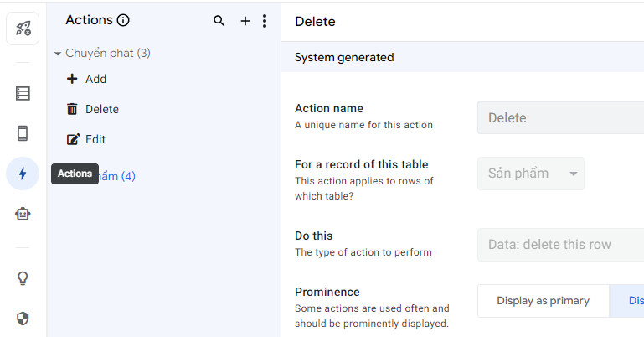
Task: Select the Add action in the list
Action: (95, 79)
